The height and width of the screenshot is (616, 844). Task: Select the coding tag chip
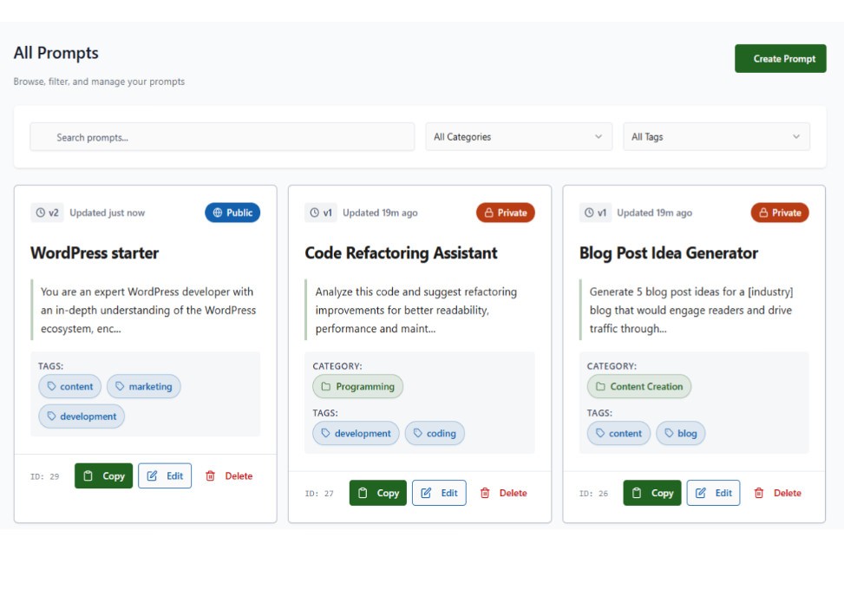point(435,433)
